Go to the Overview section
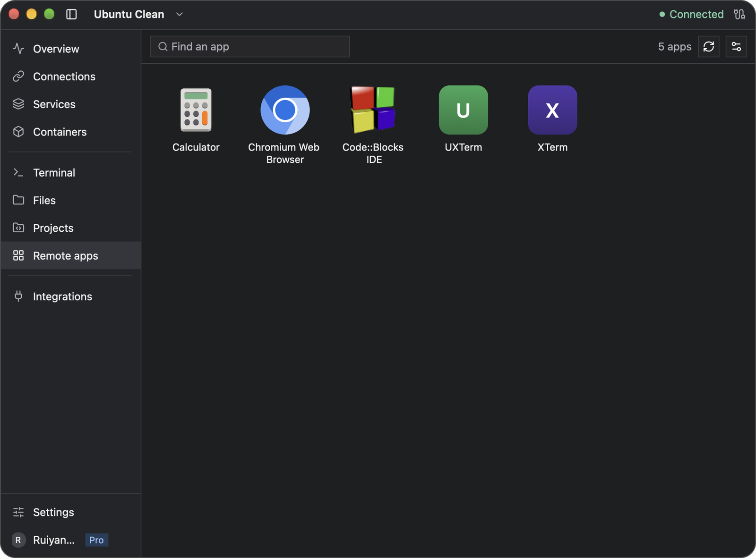The image size is (756, 558). (71, 49)
